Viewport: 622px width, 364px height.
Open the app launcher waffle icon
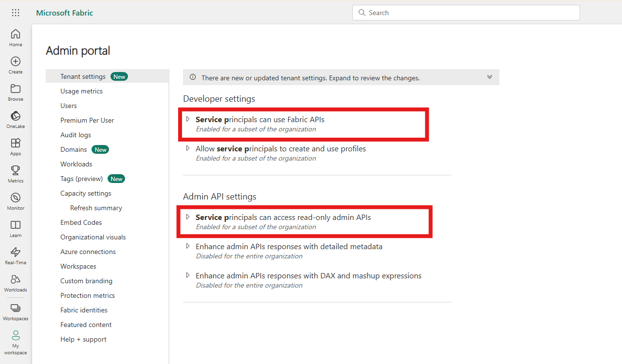coord(16,13)
